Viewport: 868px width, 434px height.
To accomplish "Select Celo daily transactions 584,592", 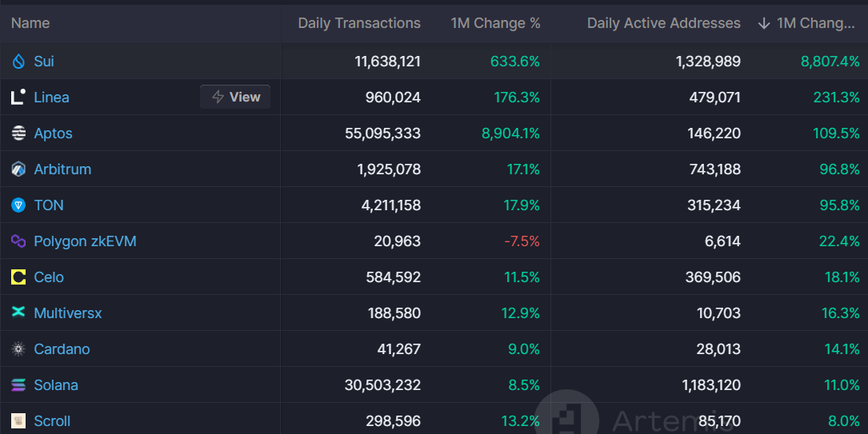I will point(394,277).
